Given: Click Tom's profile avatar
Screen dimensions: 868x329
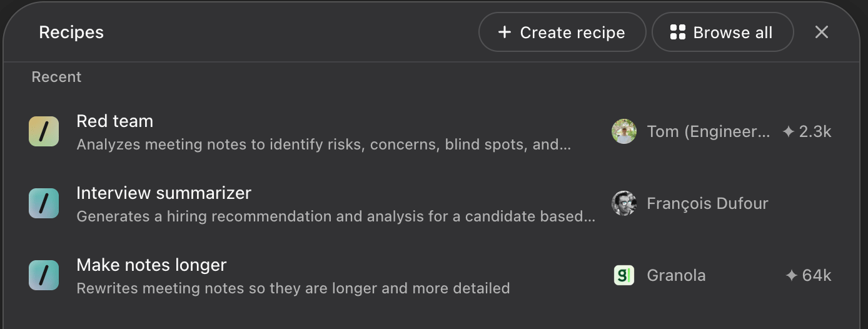Looking at the screenshot, I should [x=624, y=131].
